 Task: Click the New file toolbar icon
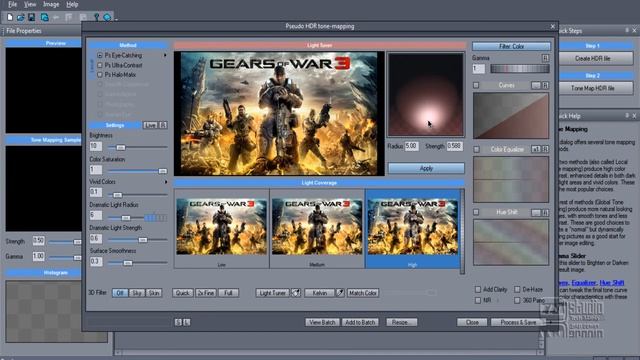(x=10, y=17)
